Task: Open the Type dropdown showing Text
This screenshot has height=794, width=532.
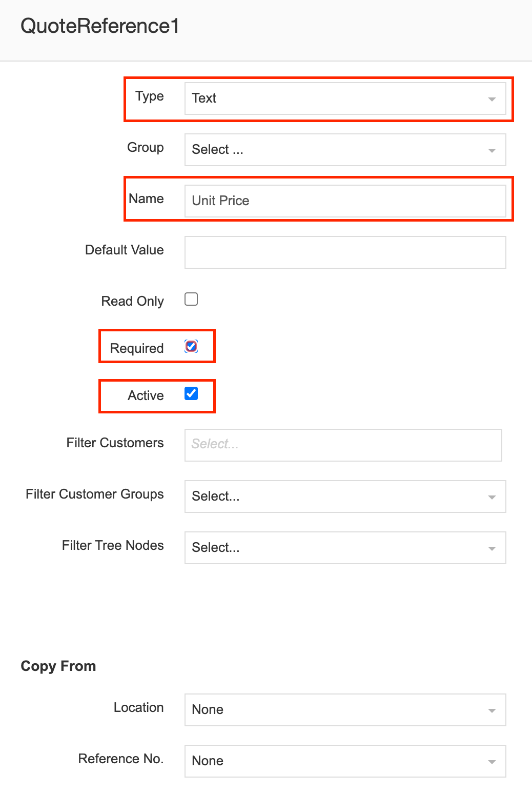Action: (338, 98)
